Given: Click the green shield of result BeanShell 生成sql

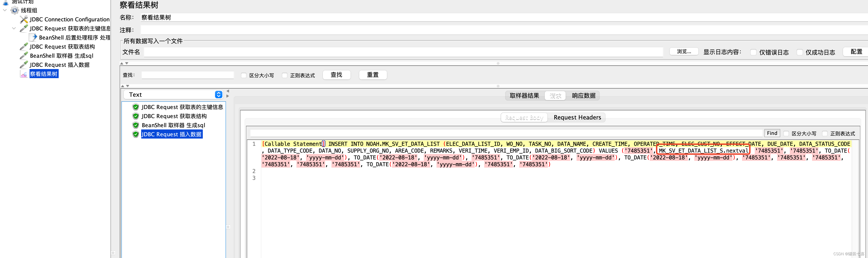Looking at the screenshot, I should tap(135, 125).
